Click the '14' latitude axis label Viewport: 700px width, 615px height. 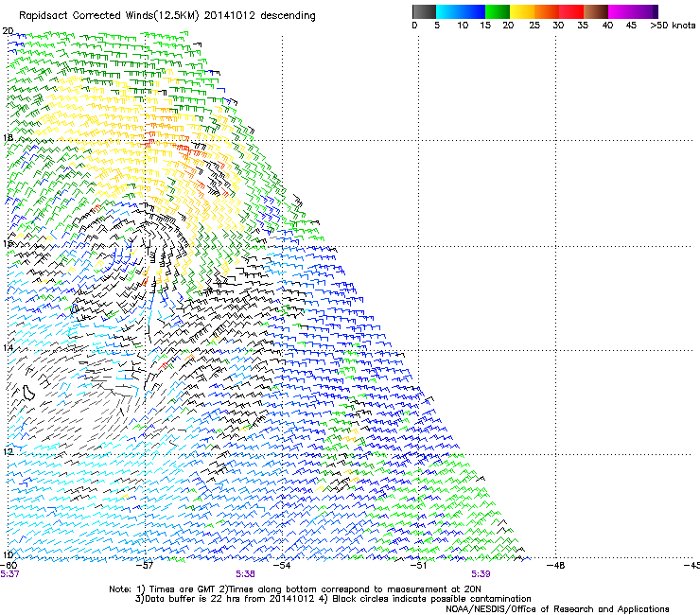coord(8,348)
